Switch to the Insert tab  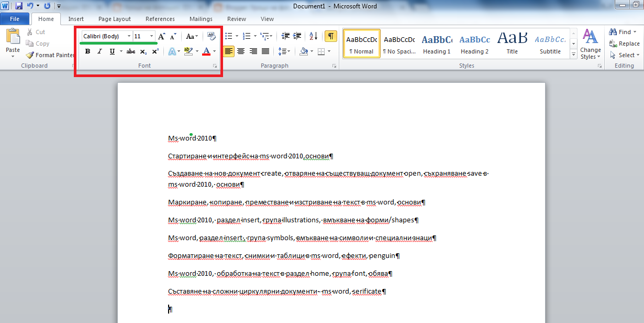(76, 19)
